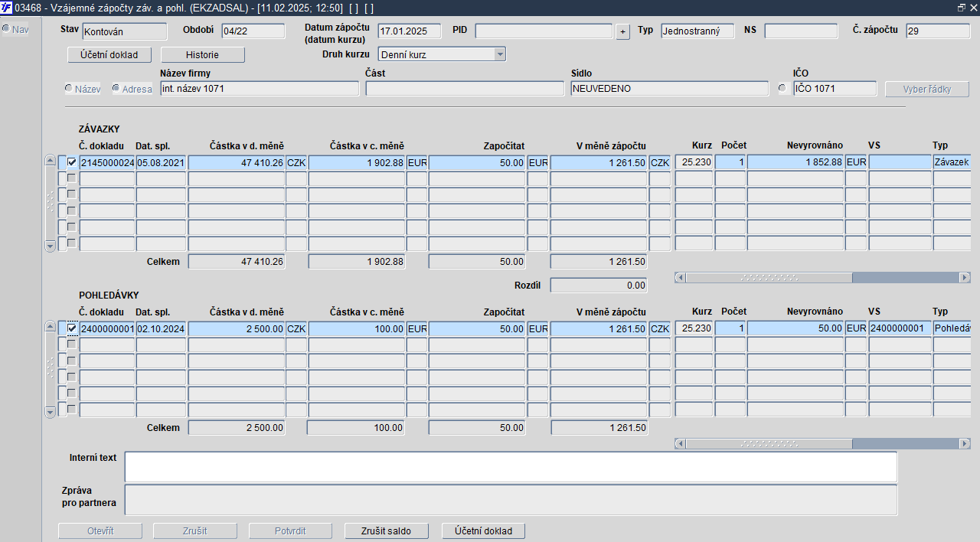980x542 pixels.
Task: Click down arrow of POHLEDÁVKY row scroller
Action: (x=51, y=412)
